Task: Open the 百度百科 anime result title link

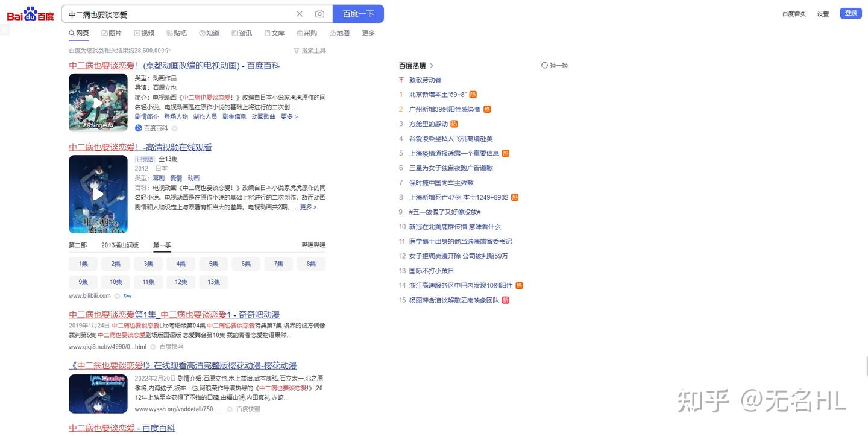Action: (x=174, y=65)
